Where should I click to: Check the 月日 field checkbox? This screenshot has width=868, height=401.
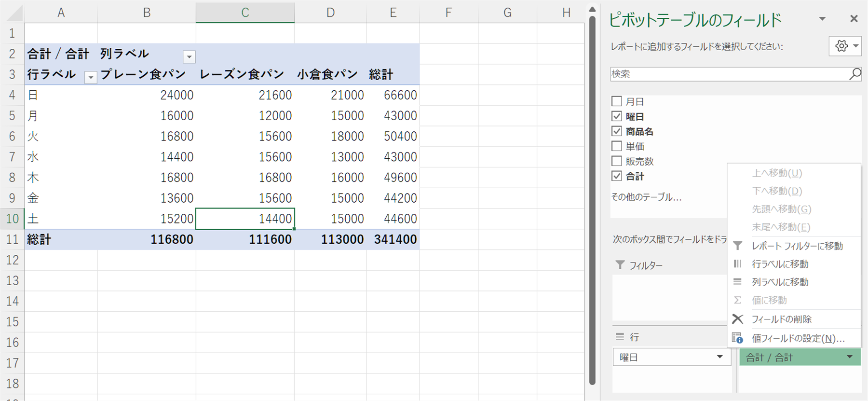click(x=617, y=101)
